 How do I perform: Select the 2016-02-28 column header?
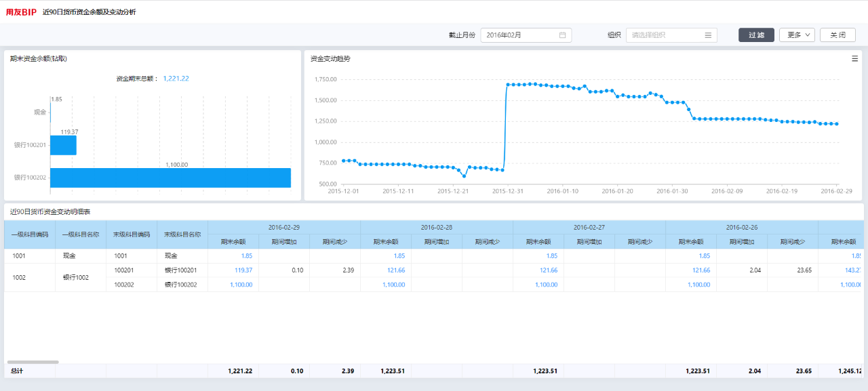pyautogui.click(x=437, y=227)
